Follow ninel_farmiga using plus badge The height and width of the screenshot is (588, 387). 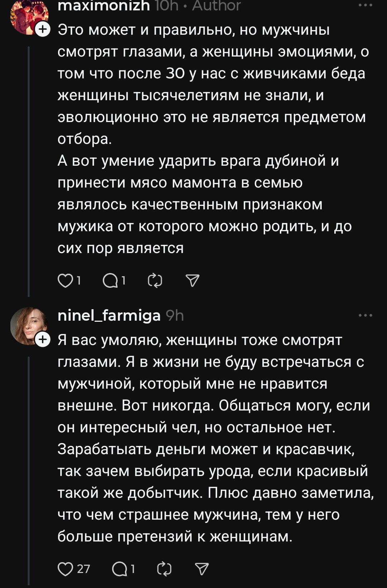43,339
